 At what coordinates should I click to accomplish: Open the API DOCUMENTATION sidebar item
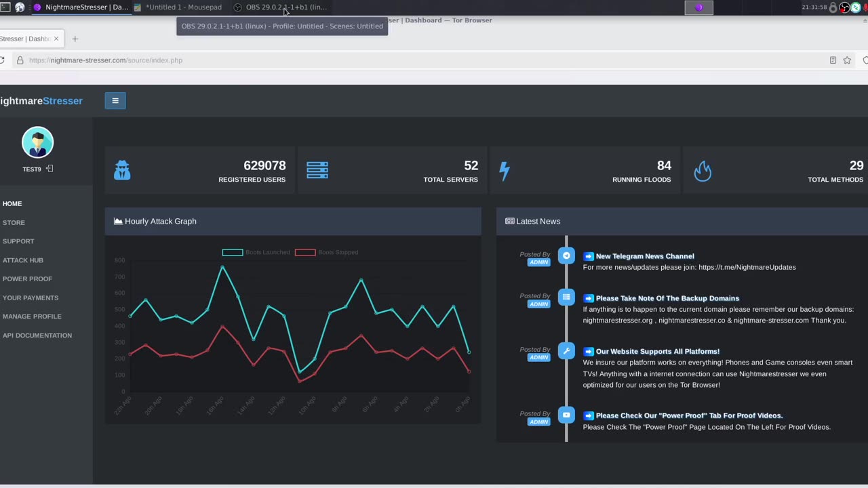click(x=37, y=335)
